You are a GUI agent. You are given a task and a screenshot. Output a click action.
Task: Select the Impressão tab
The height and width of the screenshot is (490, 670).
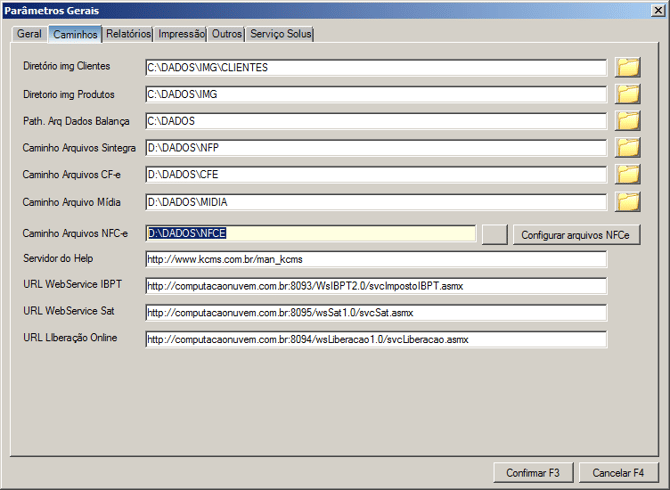click(181, 34)
